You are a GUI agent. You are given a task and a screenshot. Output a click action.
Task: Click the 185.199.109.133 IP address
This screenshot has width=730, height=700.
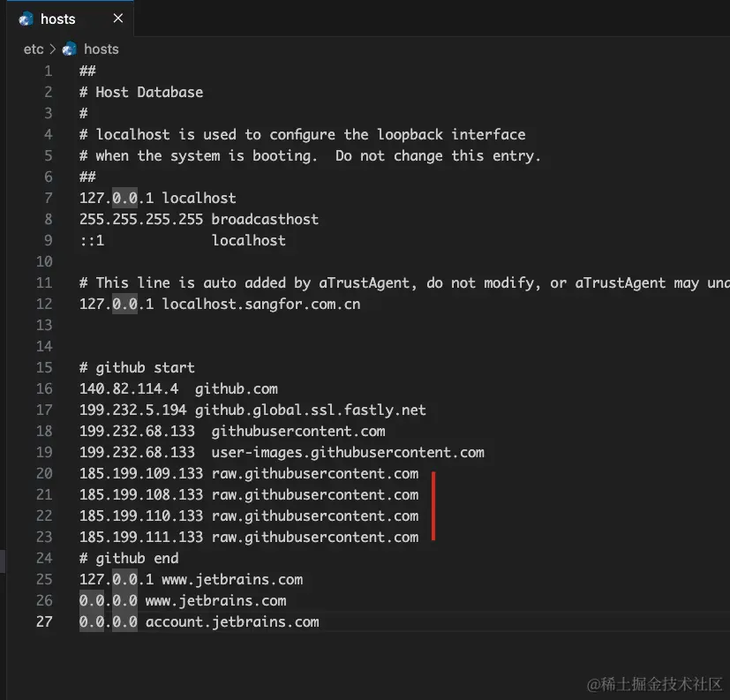pyautogui.click(x=141, y=473)
